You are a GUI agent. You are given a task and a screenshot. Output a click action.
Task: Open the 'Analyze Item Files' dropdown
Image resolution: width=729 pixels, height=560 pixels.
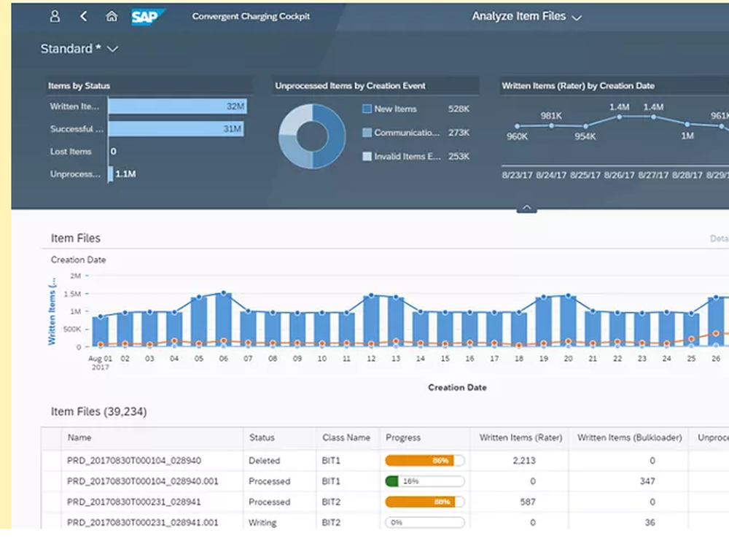(527, 15)
